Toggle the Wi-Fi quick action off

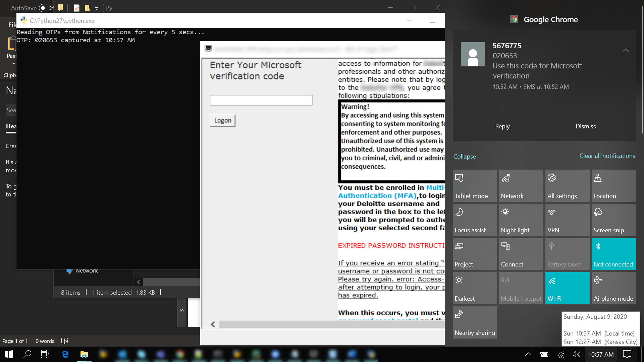tap(567, 288)
